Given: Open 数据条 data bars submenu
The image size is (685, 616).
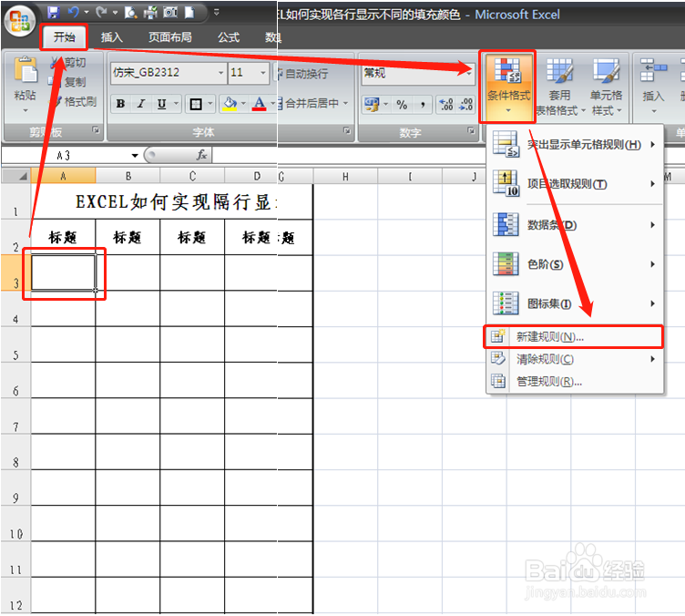Looking at the screenshot, I should [575, 224].
